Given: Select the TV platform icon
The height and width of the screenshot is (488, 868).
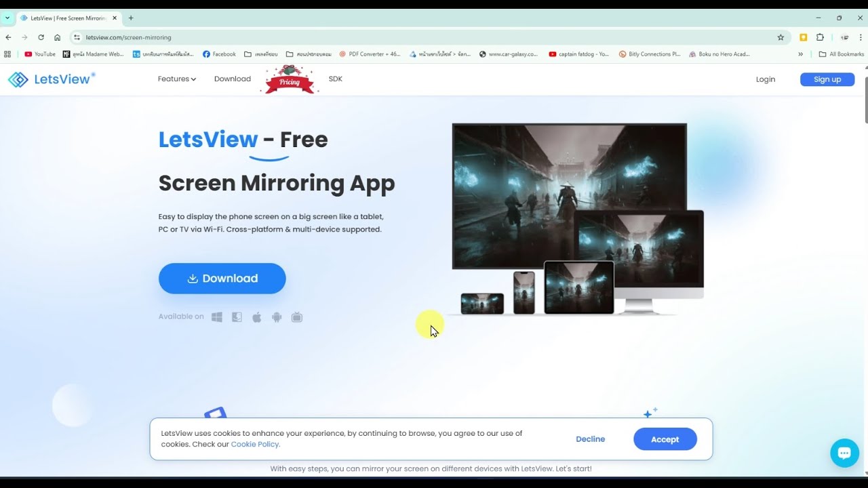Looking at the screenshot, I should click(x=297, y=317).
